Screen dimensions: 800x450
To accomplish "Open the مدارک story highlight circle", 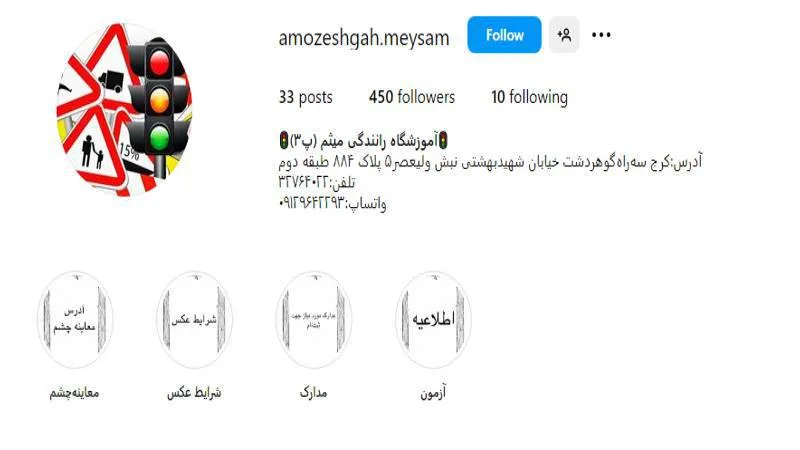I will [x=314, y=320].
